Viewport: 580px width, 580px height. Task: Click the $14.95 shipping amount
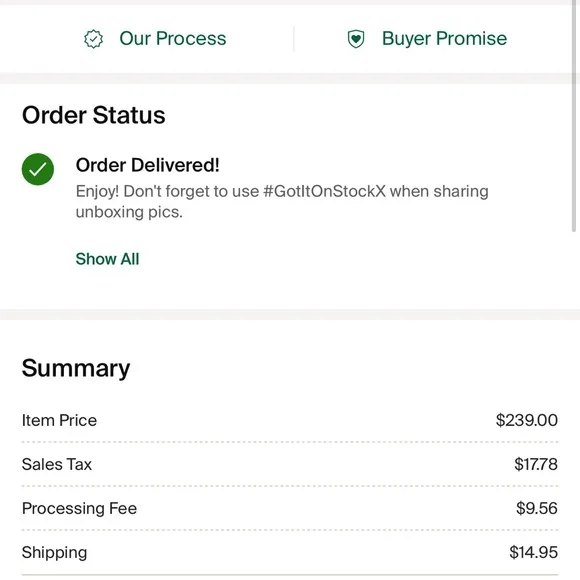[533, 552]
